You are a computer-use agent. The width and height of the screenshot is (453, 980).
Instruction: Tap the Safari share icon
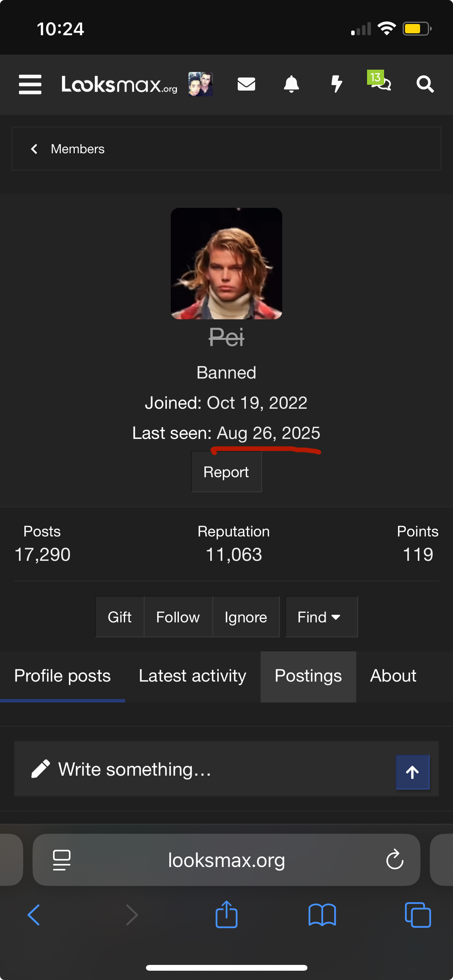226,915
